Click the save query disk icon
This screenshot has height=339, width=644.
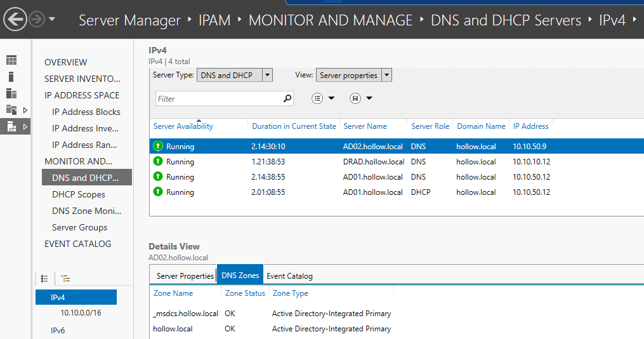[355, 98]
